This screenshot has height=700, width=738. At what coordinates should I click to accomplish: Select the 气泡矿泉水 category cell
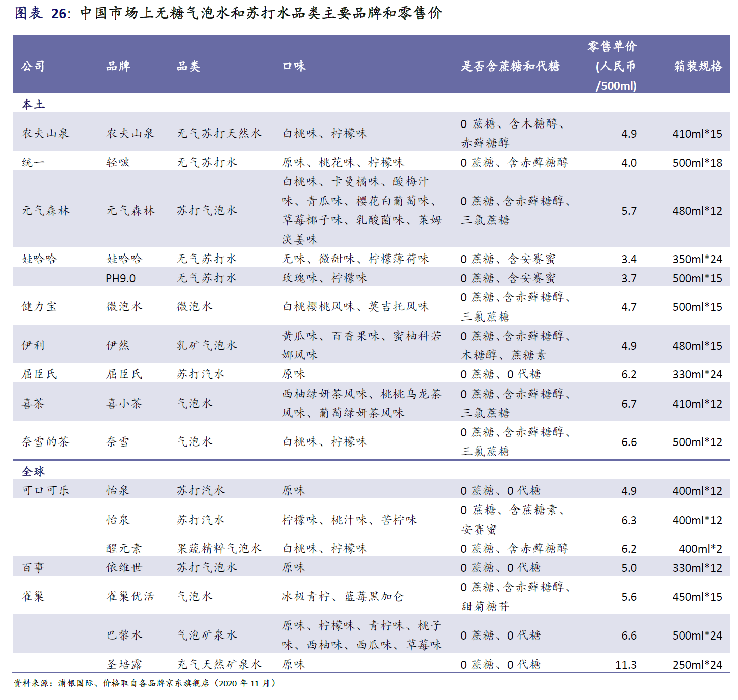(x=207, y=635)
